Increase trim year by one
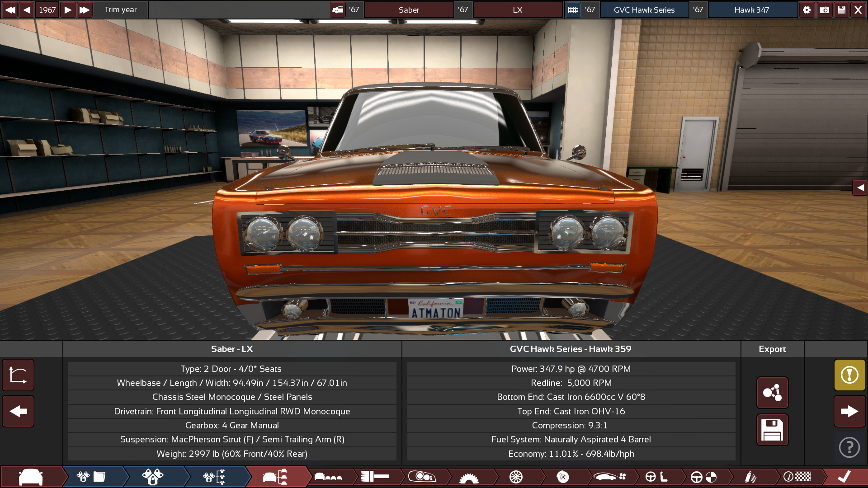Viewport: 868px width, 488px height. [x=67, y=9]
